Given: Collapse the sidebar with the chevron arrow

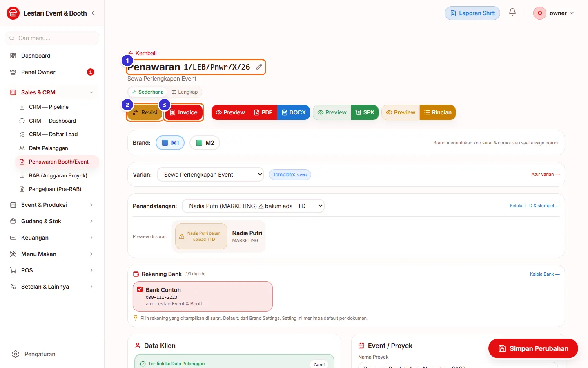Looking at the screenshot, I should (x=93, y=13).
